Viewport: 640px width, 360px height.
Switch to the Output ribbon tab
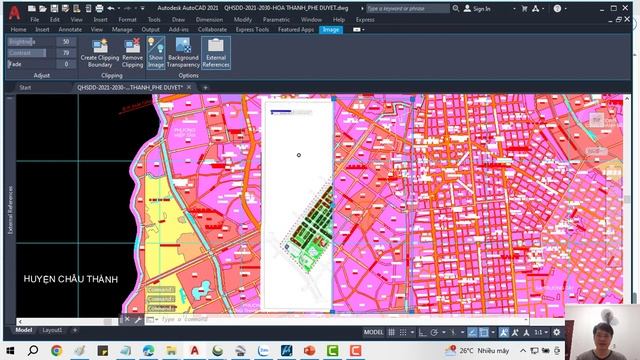[x=151, y=29]
